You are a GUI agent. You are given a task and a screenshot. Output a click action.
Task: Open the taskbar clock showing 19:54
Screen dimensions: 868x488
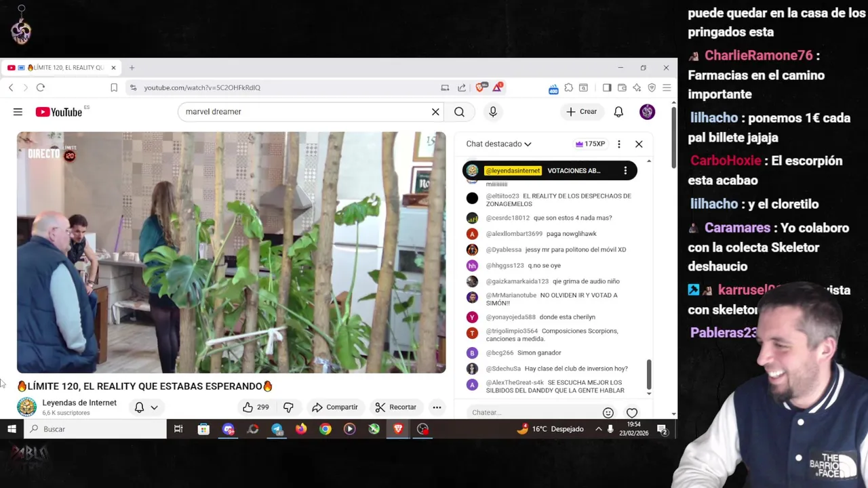click(x=634, y=429)
